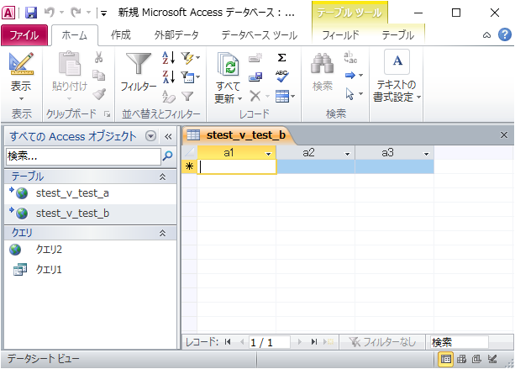
Task: Select the stest_v_test_b linked table
Action: pyautogui.click(x=90, y=213)
